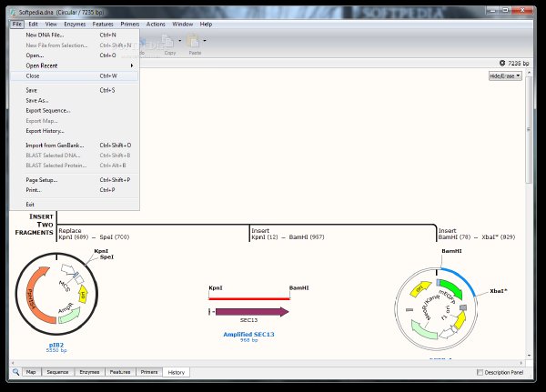Select the yellow ori feature in pIB2
The height and width of the screenshot is (392, 546).
click(83, 294)
